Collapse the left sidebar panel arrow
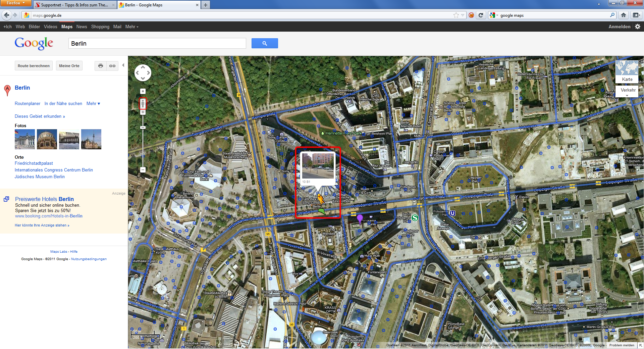 coord(123,66)
